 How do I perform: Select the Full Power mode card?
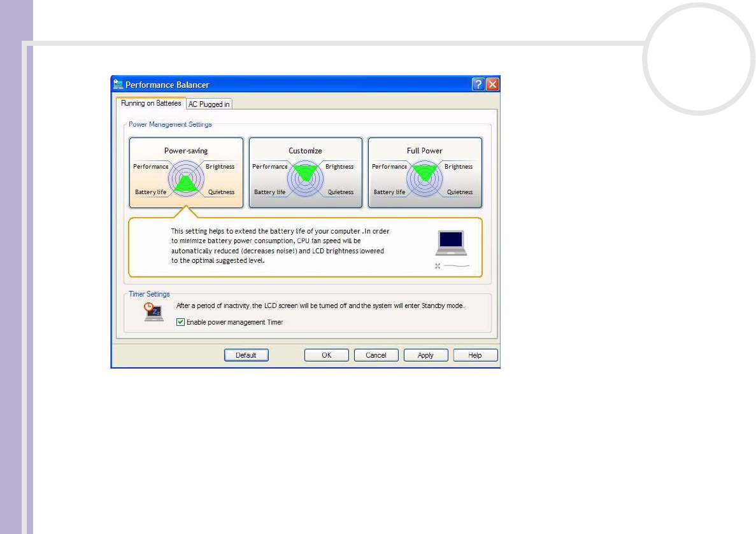click(425, 172)
